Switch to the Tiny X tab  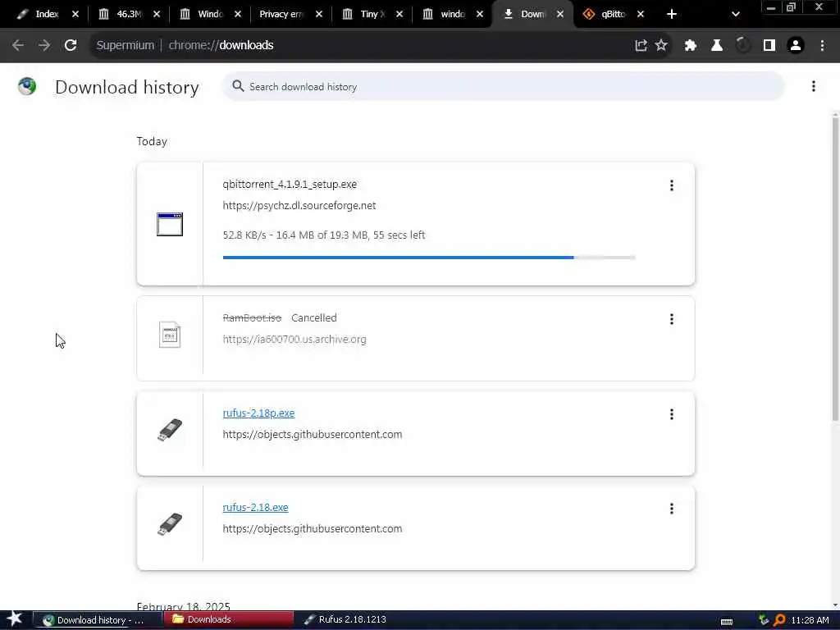(x=372, y=14)
